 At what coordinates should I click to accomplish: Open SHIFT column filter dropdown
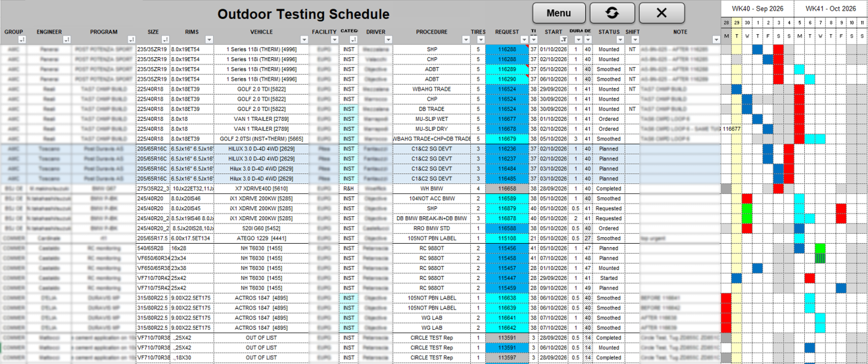[634, 40]
